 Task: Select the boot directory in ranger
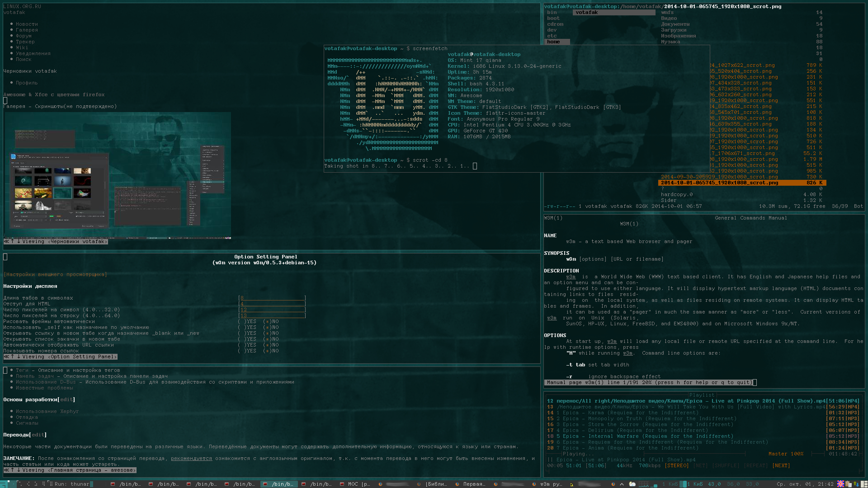pos(553,19)
